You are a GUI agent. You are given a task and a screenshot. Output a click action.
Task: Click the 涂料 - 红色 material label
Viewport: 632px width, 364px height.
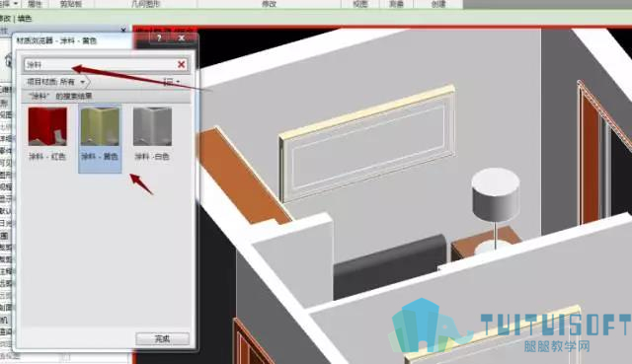(x=47, y=157)
